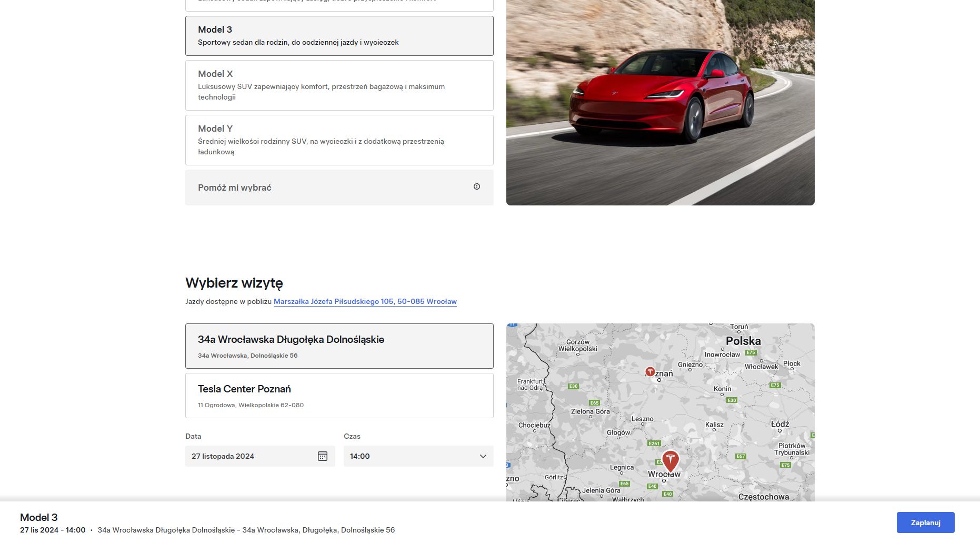Click the 'Wybierz wizytę' heading
This screenshot has height=542, width=980.
[234, 283]
